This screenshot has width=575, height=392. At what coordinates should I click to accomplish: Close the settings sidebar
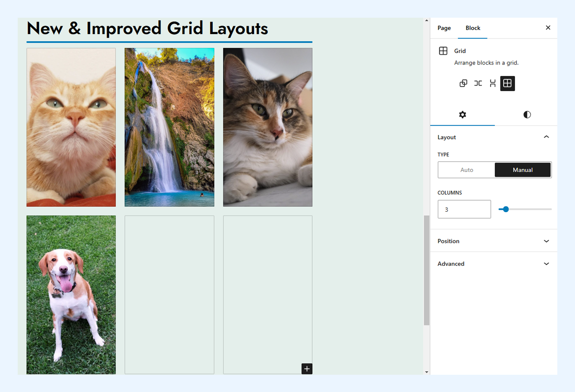tap(548, 28)
